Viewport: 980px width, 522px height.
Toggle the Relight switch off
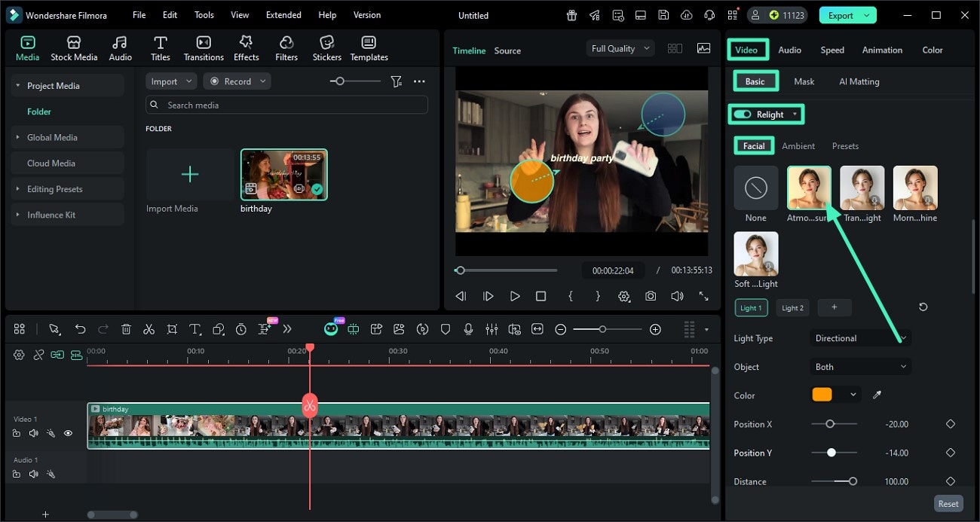click(743, 114)
